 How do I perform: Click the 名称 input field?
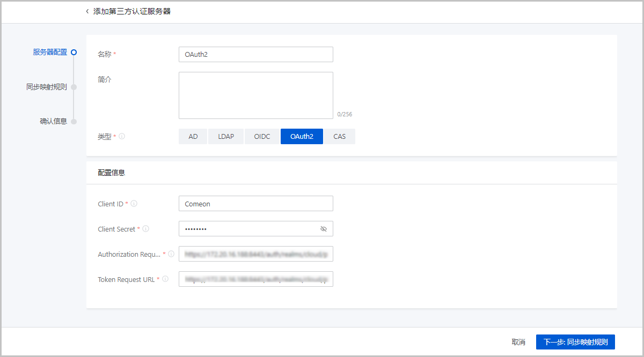255,55
